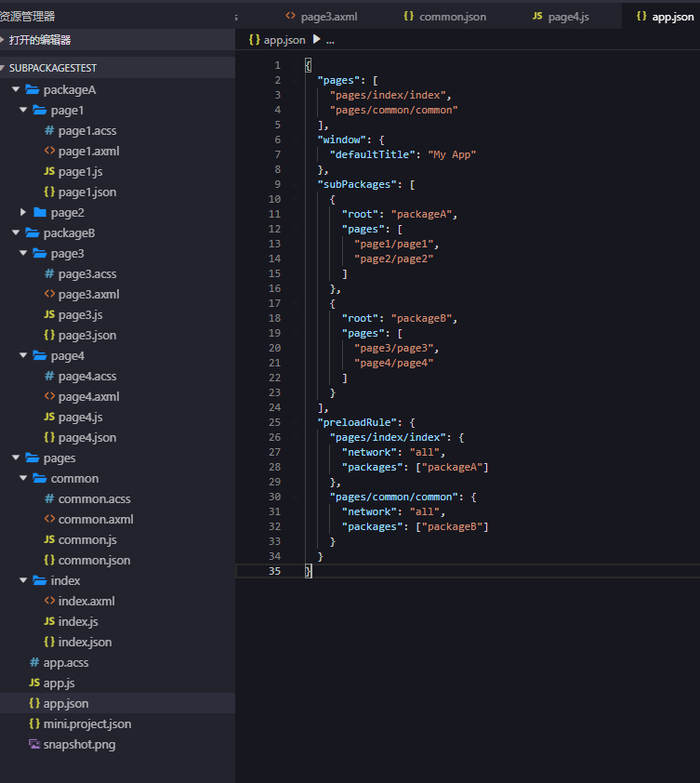
Task: Place cursor on "packageA" root value line 11
Action: tap(421, 214)
